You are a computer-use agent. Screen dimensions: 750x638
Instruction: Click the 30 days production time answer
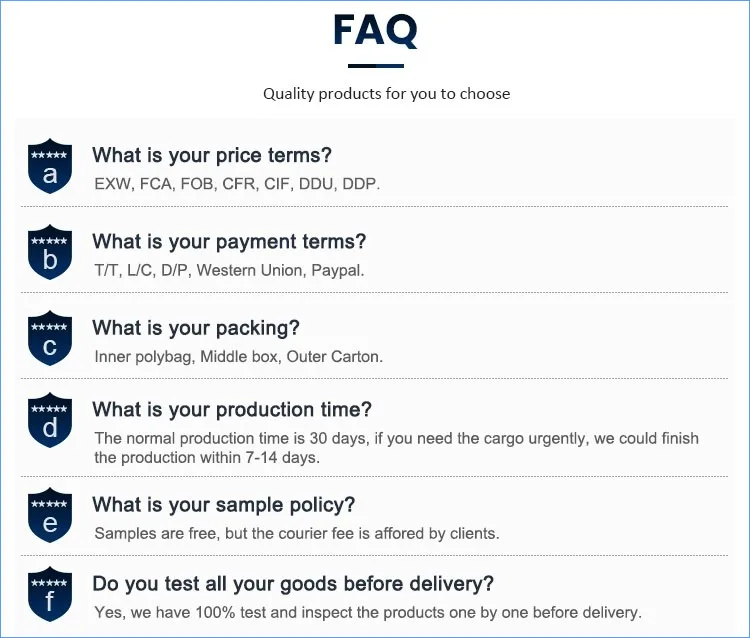(396, 448)
